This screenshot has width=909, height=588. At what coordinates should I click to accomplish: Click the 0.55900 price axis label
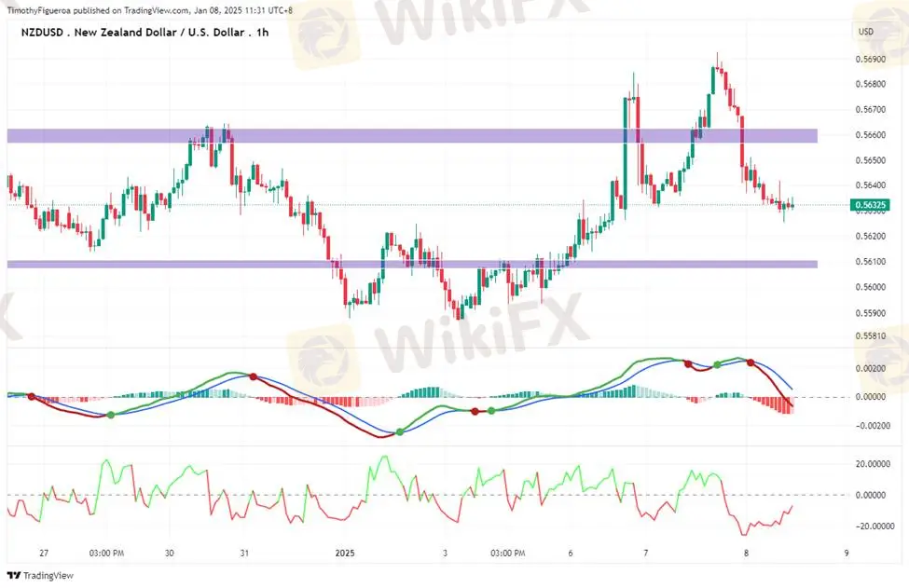[x=870, y=313]
